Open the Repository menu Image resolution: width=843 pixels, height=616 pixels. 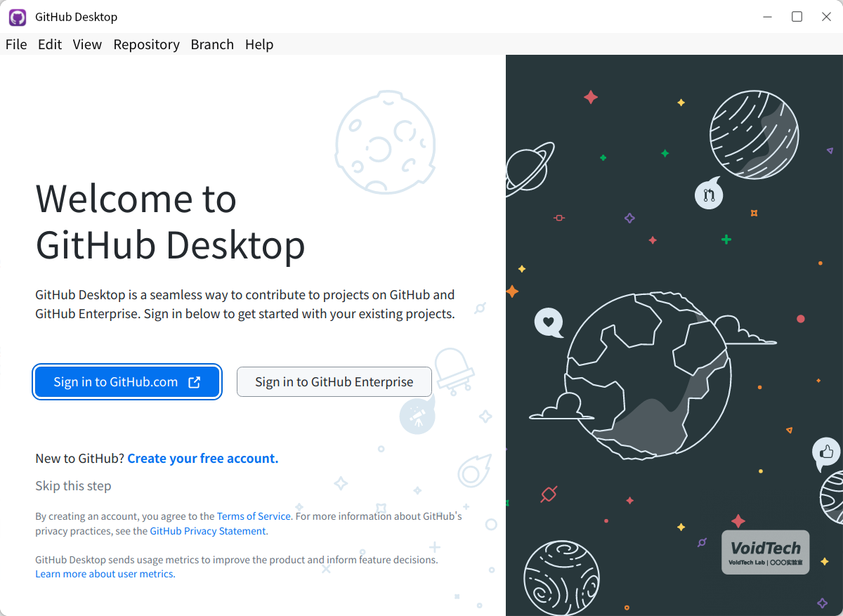click(146, 44)
